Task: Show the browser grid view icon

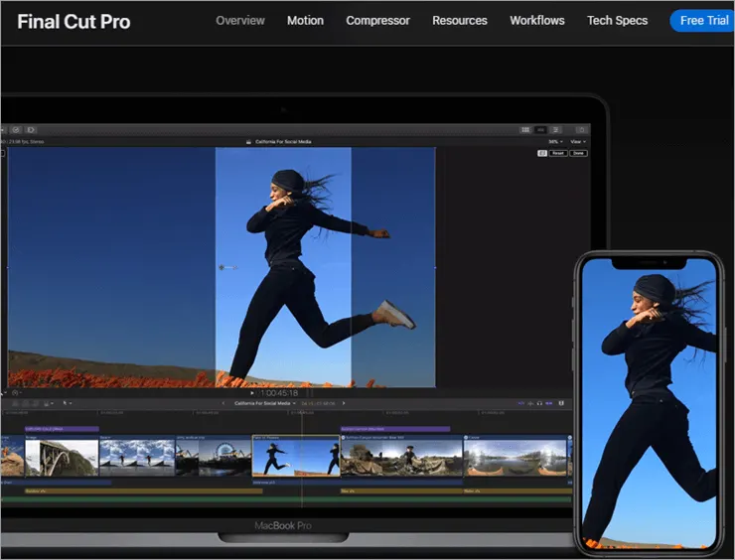Action: 525,130
